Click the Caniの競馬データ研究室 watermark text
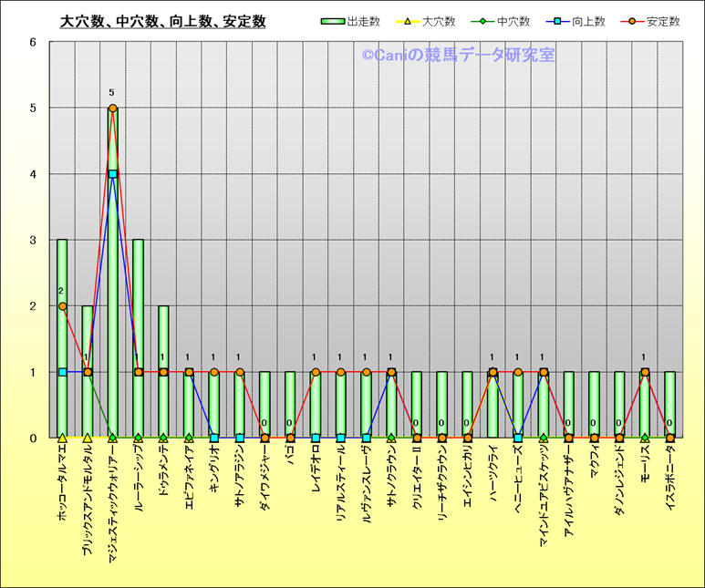705x588 pixels. tap(458, 56)
